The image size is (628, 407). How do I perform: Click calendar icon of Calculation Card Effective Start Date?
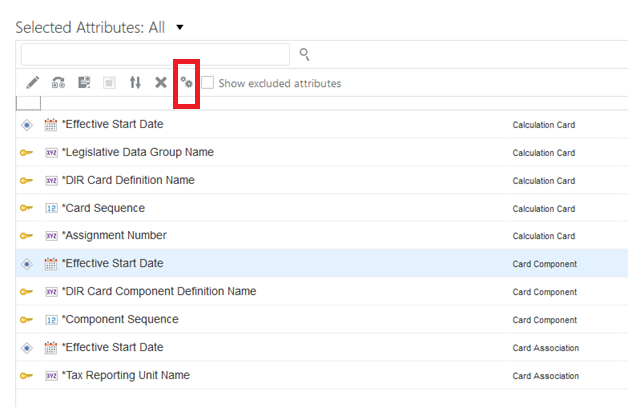coord(52,125)
